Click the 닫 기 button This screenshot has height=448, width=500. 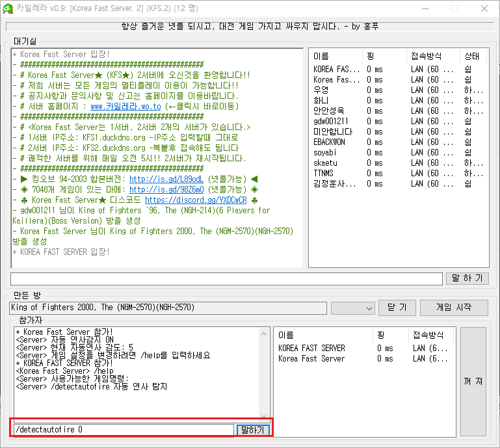[x=397, y=308]
